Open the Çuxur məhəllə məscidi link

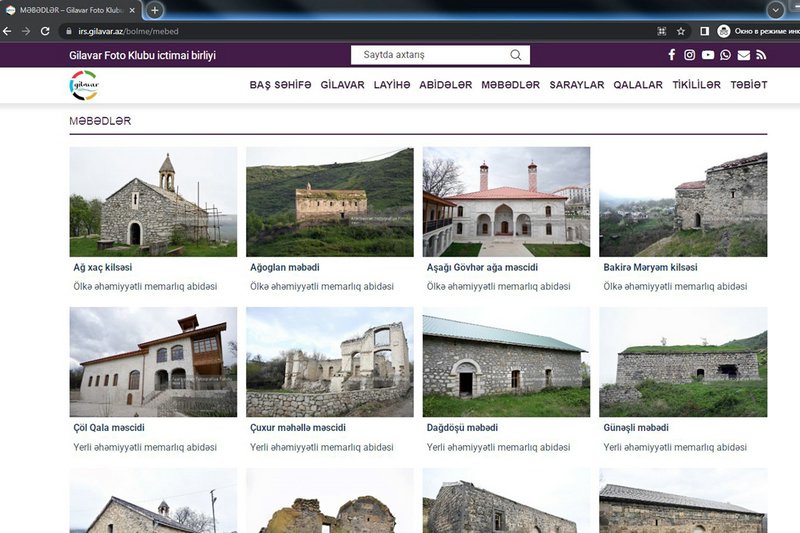click(297, 428)
